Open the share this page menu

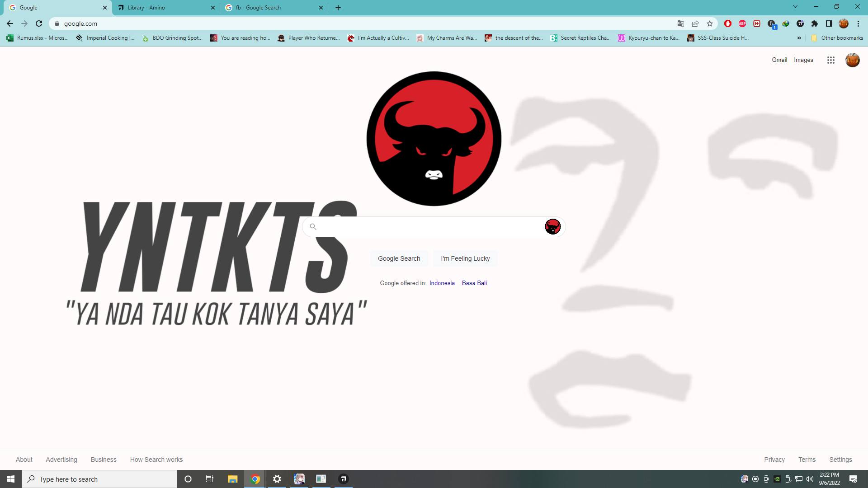pyautogui.click(x=695, y=23)
